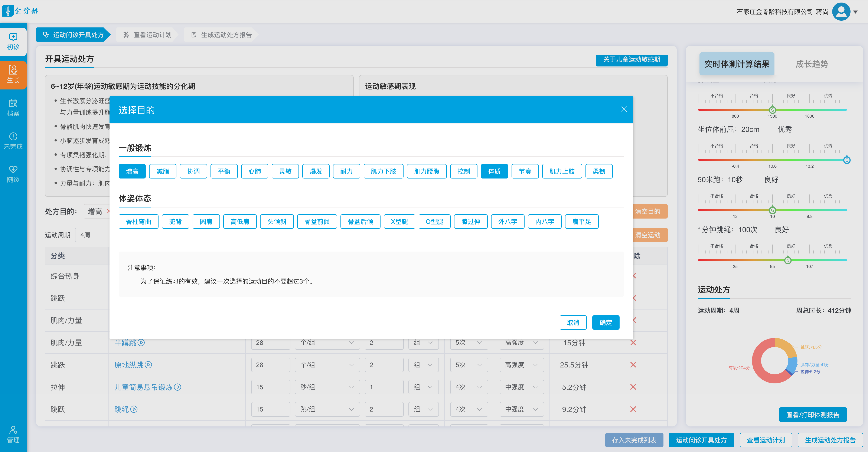
Task: Expand the account dropdown arrow
Action: click(855, 12)
